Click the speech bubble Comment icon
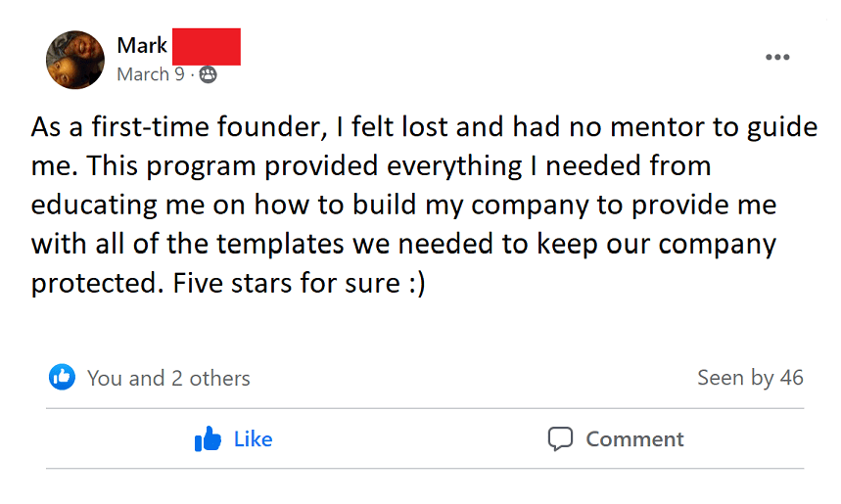841x504 pixels. click(560, 439)
